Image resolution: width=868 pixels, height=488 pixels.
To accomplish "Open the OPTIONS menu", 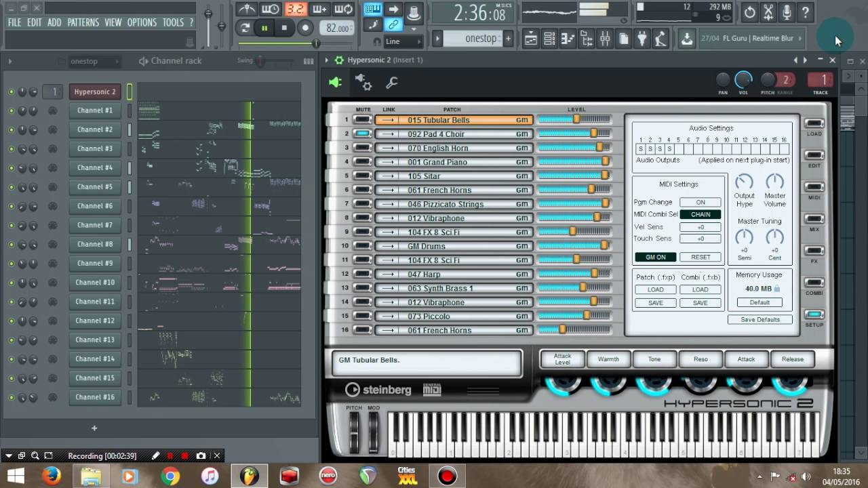I will tap(142, 22).
